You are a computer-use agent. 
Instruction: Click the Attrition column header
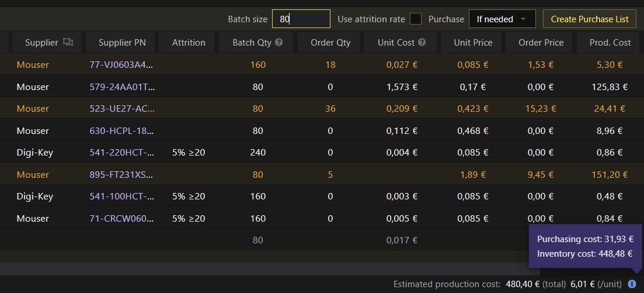pyautogui.click(x=189, y=42)
